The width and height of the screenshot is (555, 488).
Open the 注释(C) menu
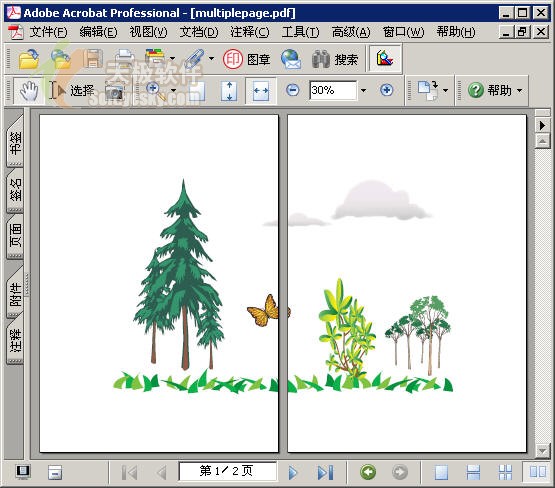click(x=250, y=32)
